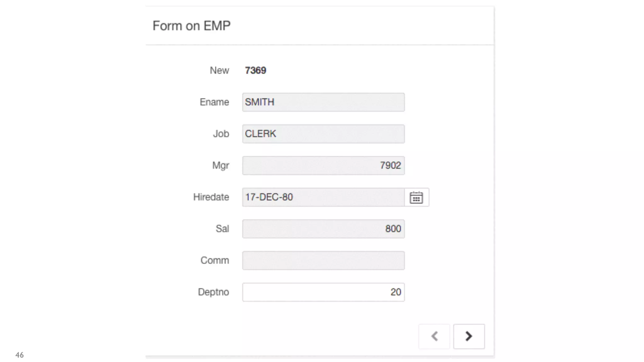Viewport: 644px width, 362px height.
Task: Click the Sal label
Action: [x=222, y=229]
